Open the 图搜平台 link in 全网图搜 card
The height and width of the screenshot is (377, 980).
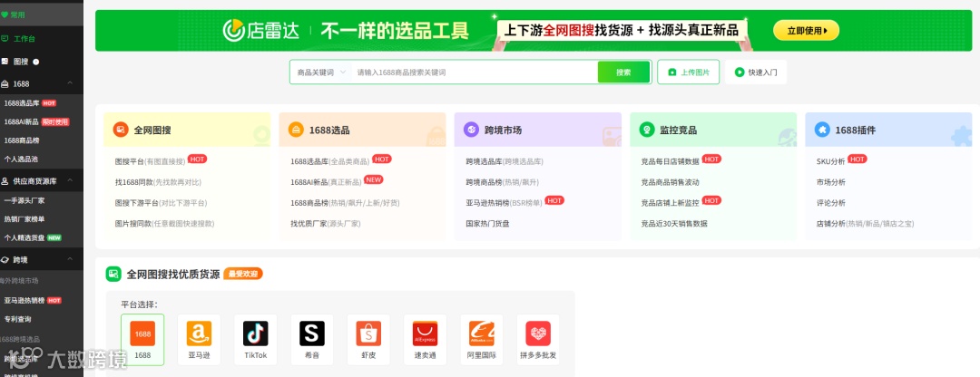(x=150, y=161)
